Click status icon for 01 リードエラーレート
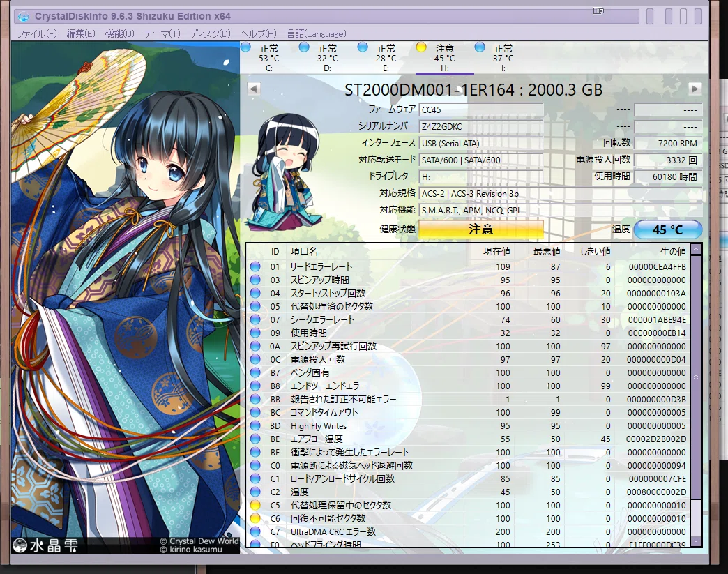Screen dimensions: 728x574 255,266
